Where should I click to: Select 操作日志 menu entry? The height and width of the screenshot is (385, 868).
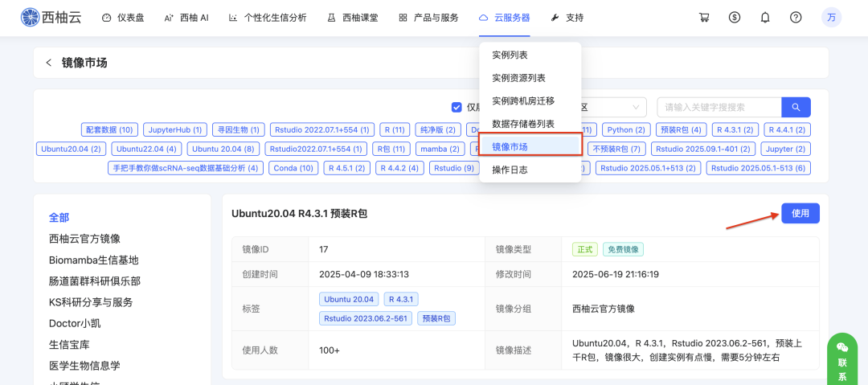tap(530, 170)
